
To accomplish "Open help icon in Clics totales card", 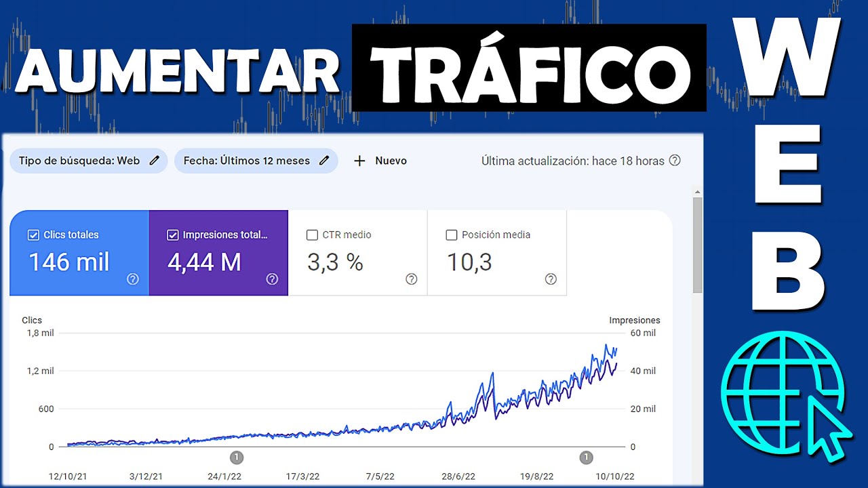I will (133, 279).
